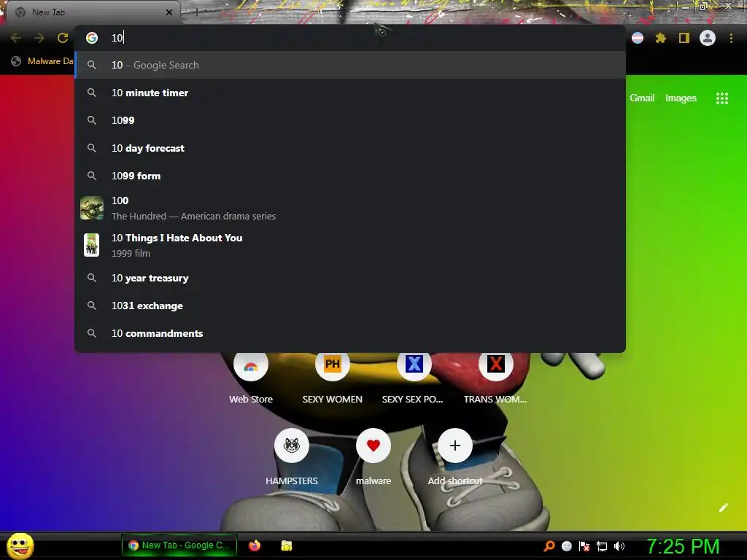747x560 pixels.
Task: Open the malware heart shortcut
Action: point(373,446)
